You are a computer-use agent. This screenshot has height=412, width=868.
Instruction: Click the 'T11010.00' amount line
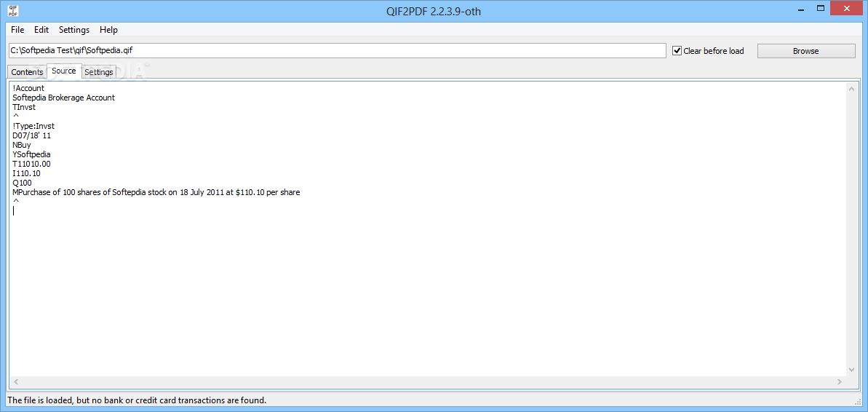coord(31,163)
